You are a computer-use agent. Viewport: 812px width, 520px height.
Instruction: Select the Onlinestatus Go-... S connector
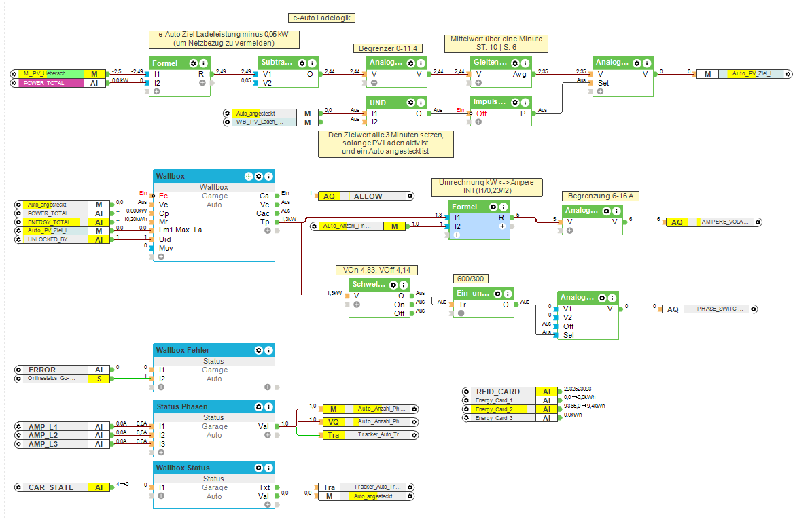pos(62,379)
